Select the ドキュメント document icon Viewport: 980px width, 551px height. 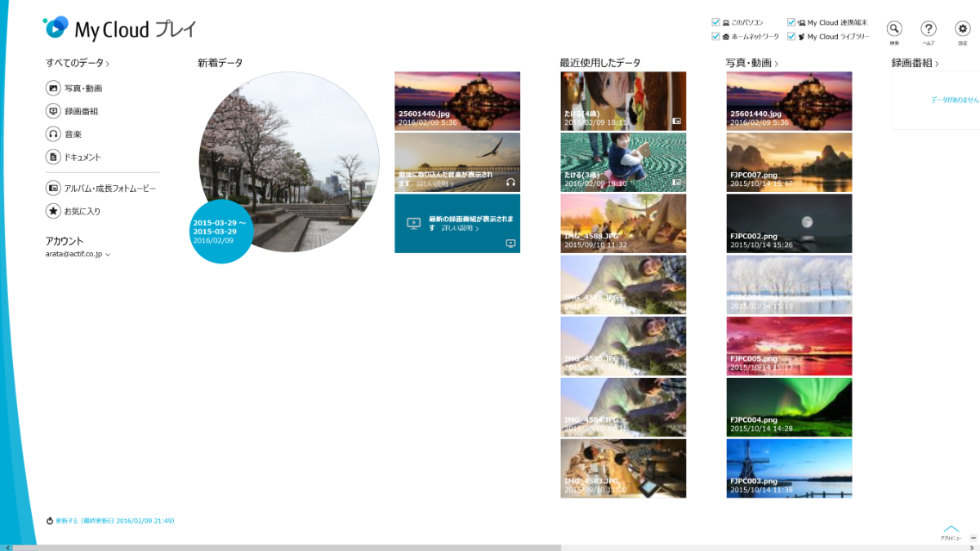tap(53, 157)
